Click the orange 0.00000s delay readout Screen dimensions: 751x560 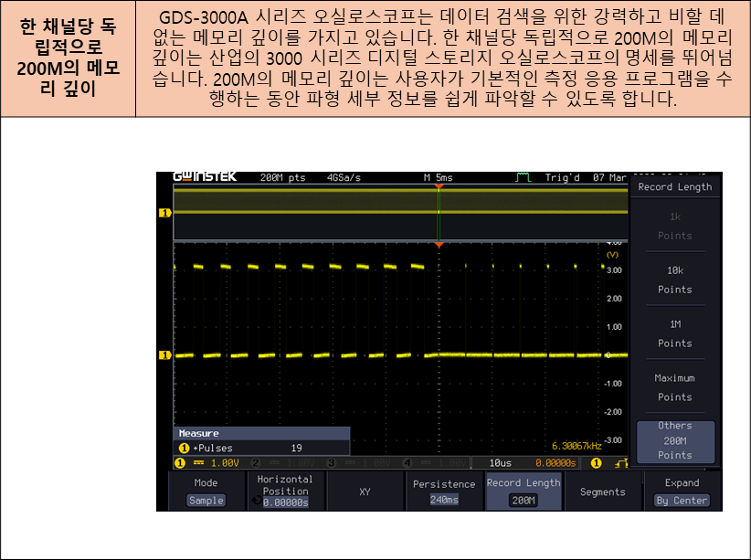click(x=555, y=463)
